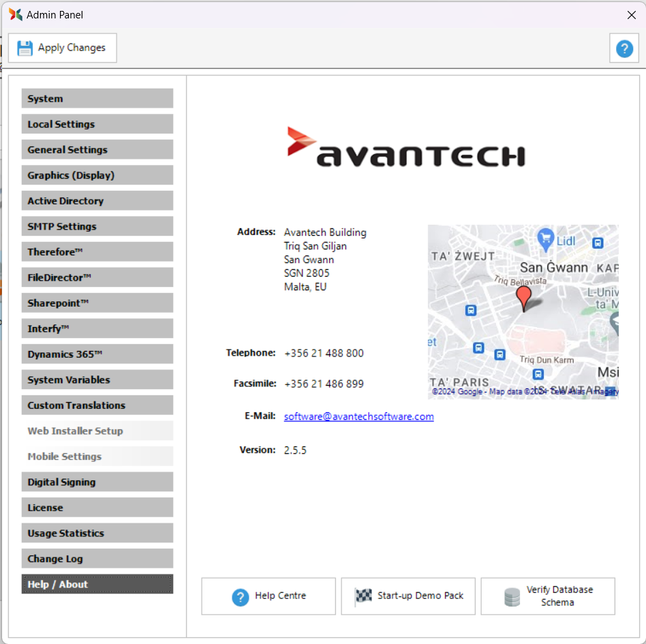This screenshot has width=646, height=644.
Task: Open the software@avantechsoftware.com email link
Action: click(358, 416)
